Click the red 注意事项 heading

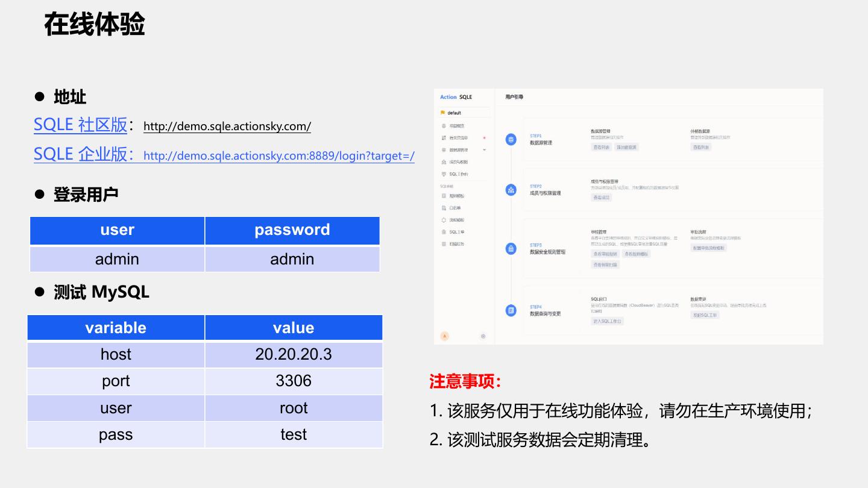tap(465, 381)
